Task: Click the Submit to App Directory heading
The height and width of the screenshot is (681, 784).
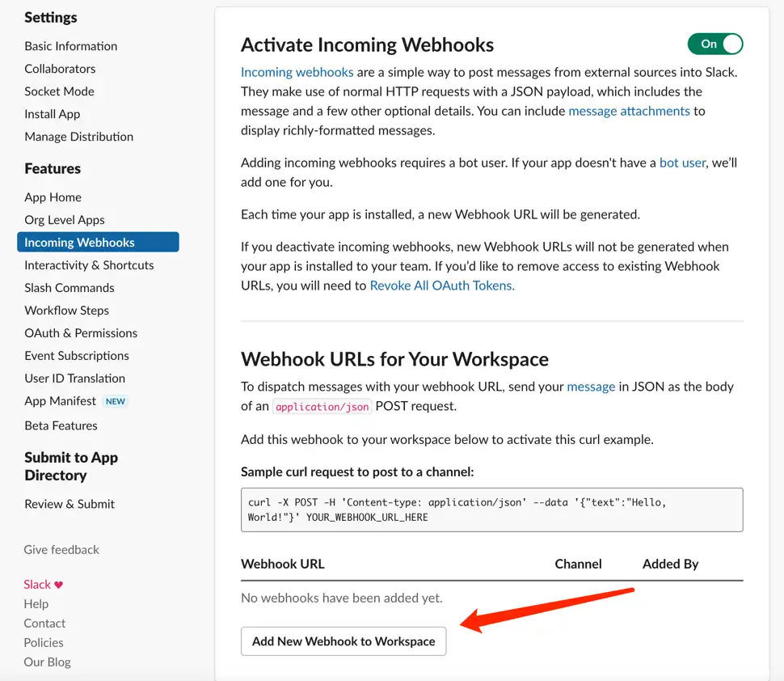Action: point(71,467)
